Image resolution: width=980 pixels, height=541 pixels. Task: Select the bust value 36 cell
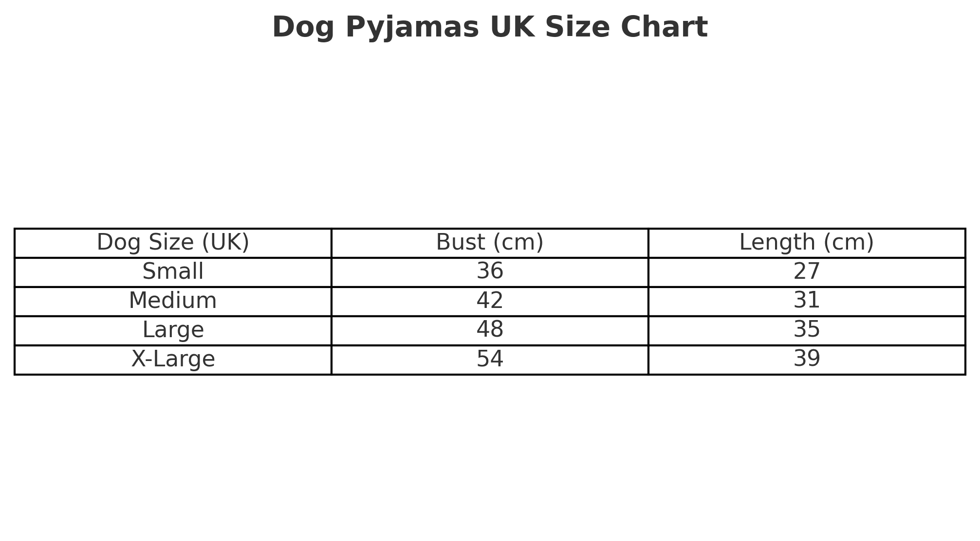point(489,272)
